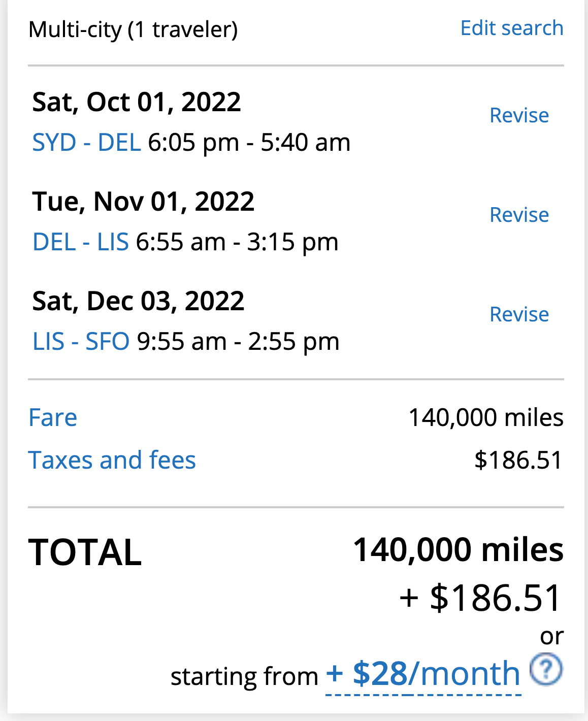The height and width of the screenshot is (721, 588).
Task: Select the Sat, Dec 03, 2022 date heading
Action: (x=138, y=301)
